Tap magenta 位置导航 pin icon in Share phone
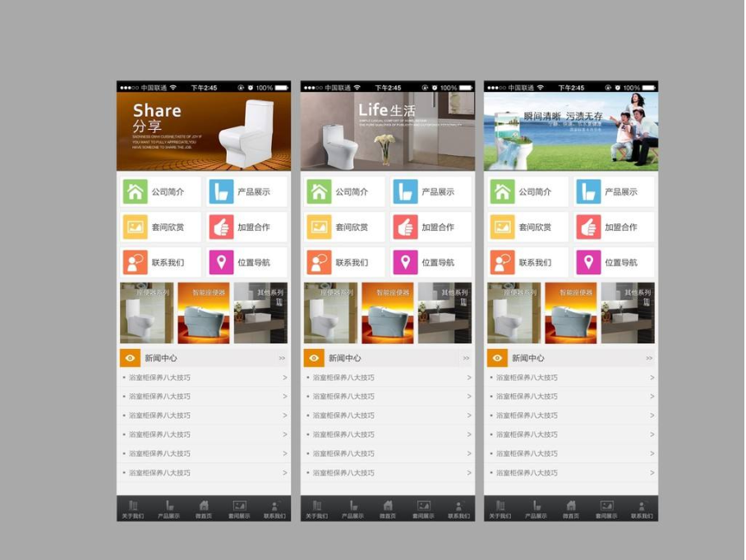Image resolution: width=746 pixels, height=560 pixels. pyautogui.click(x=221, y=262)
